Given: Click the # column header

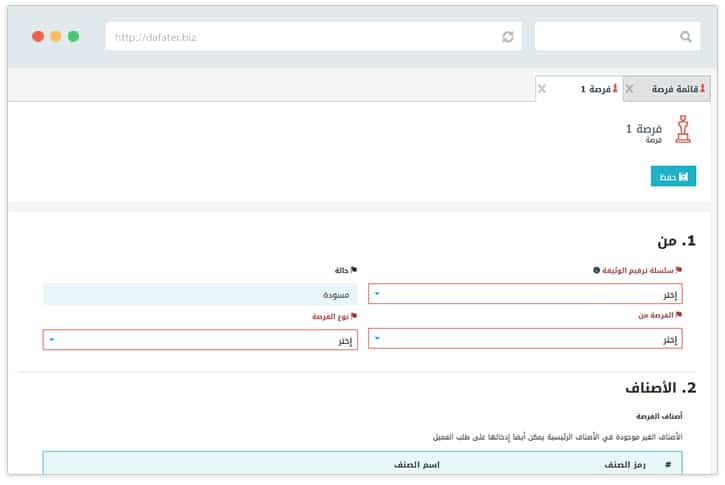Looking at the screenshot, I should pos(668,465).
